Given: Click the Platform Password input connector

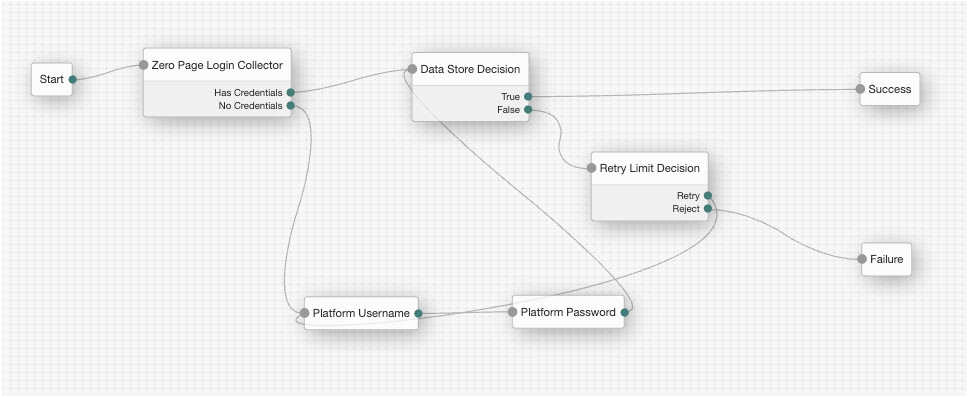Looking at the screenshot, I should 512,312.
